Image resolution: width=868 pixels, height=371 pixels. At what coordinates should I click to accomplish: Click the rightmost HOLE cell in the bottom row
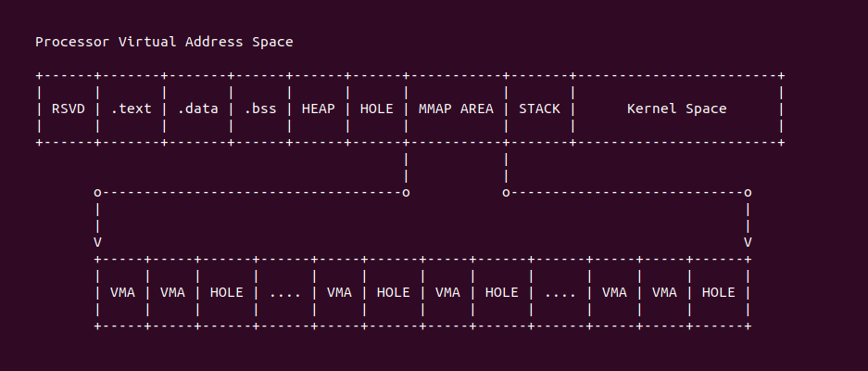tap(719, 292)
